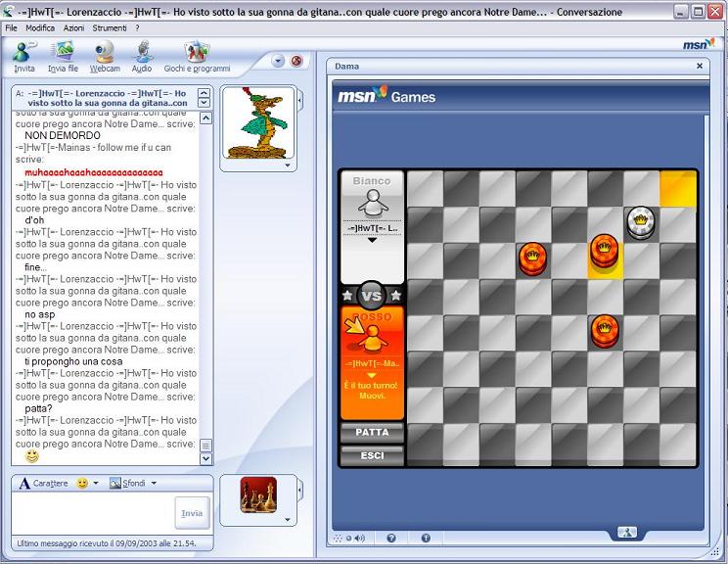728x564 pixels.
Task: Toggle game sound speaker icon
Action: click(x=360, y=538)
